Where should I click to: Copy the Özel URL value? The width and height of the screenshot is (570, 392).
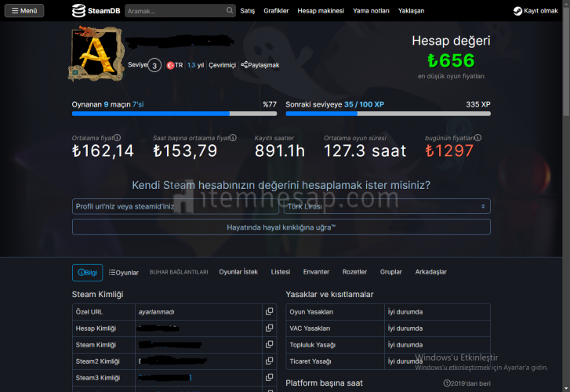pos(269,311)
